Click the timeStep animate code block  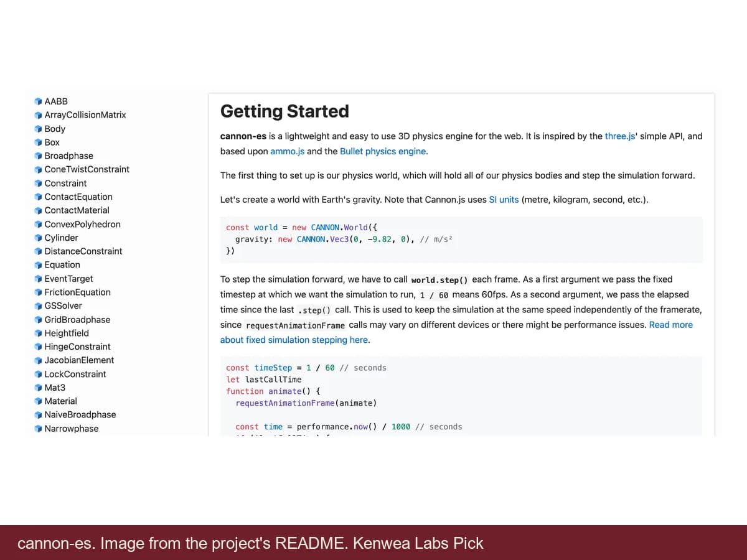[461, 396]
